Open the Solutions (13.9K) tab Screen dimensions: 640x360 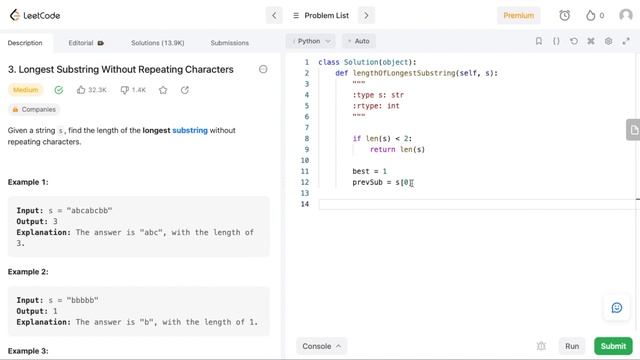[x=158, y=43]
